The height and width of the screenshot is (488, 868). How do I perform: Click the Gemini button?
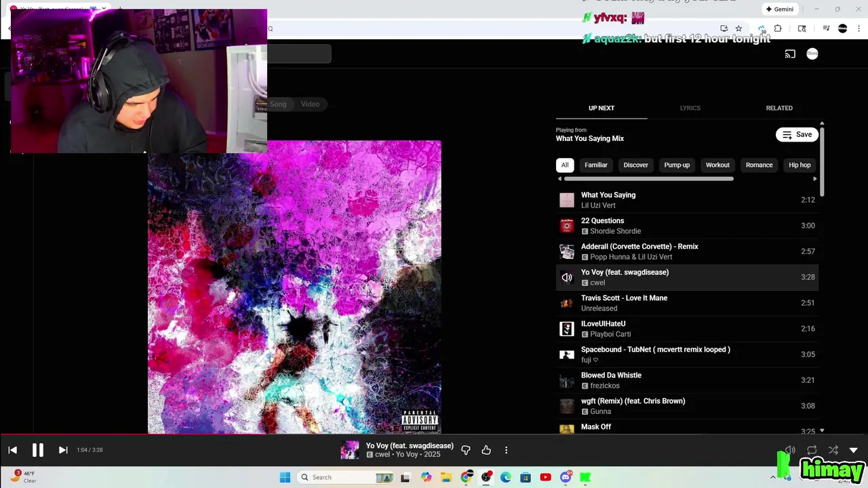pyautogui.click(x=779, y=9)
